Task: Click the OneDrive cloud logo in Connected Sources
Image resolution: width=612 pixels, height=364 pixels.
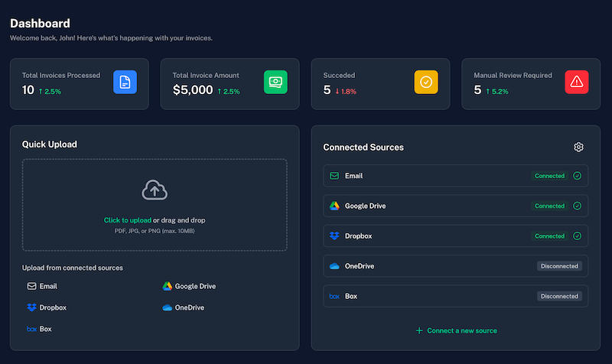Action: point(334,266)
